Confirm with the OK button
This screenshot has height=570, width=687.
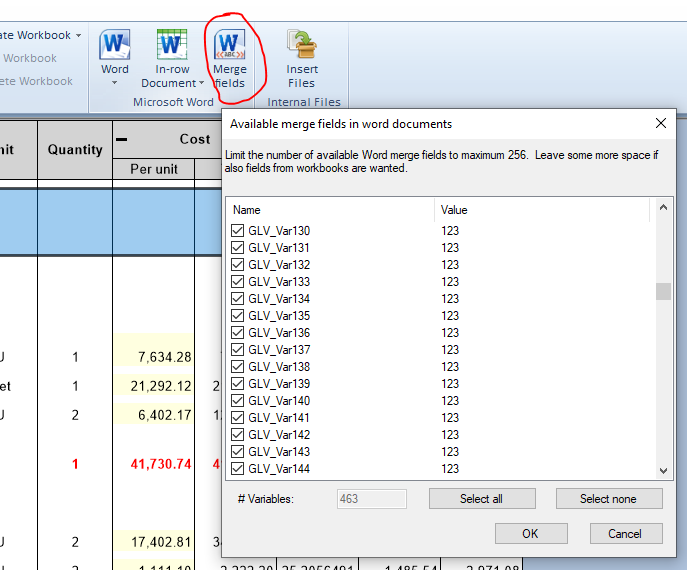(x=530, y=534)
